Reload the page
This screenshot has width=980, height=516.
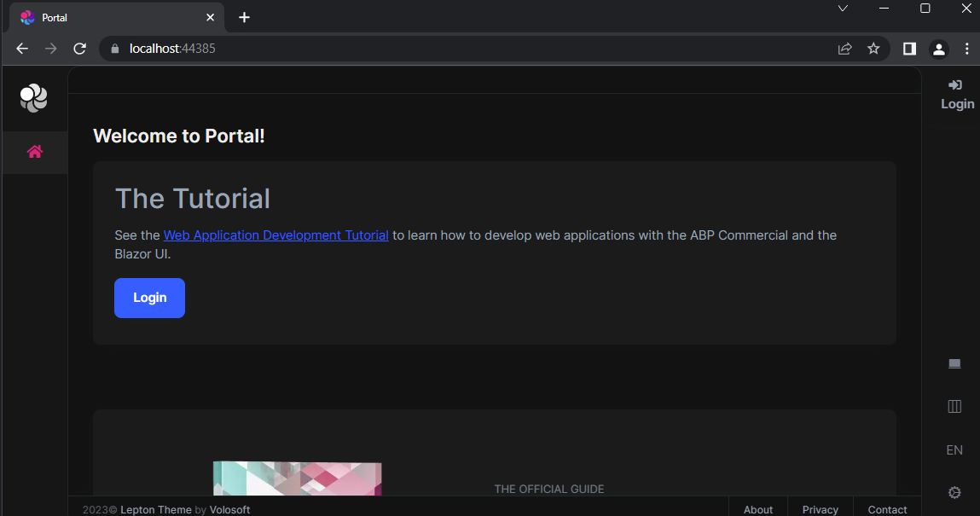pos(79,49)
